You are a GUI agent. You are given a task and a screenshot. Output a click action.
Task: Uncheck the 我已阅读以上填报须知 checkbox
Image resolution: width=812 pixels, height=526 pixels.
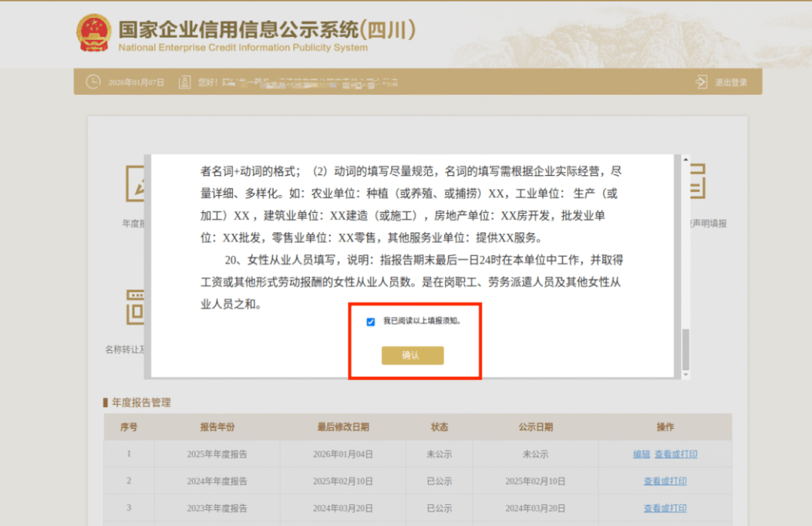[370, 321]
